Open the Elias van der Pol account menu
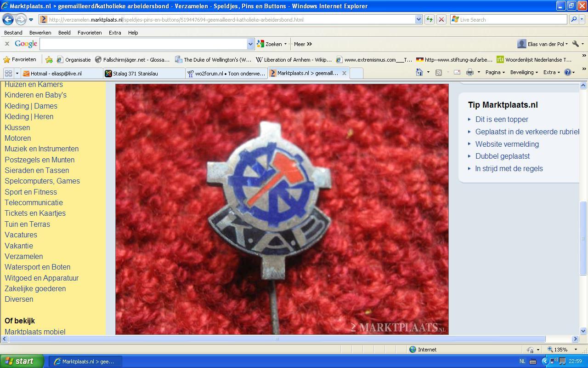 pos(543,44)
